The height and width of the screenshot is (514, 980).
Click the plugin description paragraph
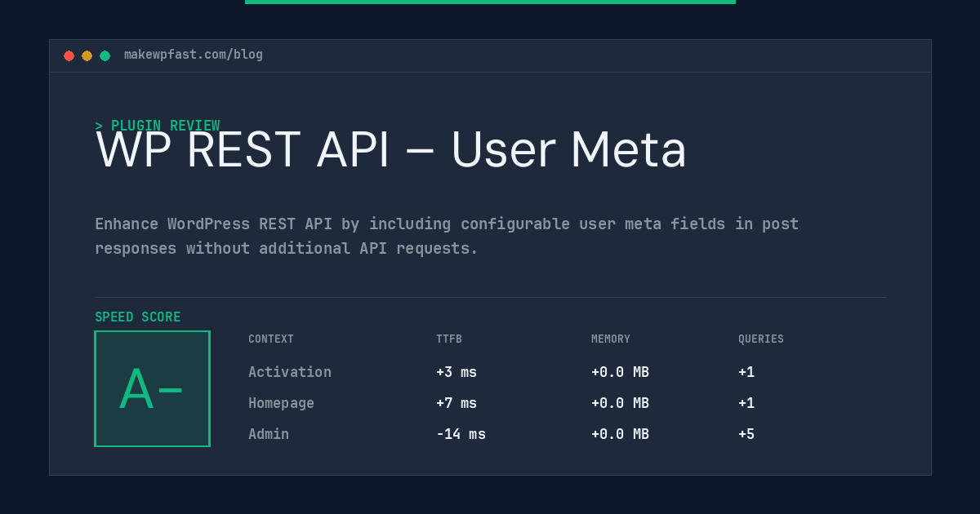447,236
